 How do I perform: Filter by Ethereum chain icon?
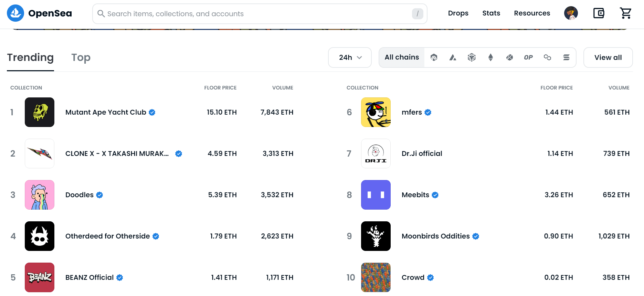490,57
